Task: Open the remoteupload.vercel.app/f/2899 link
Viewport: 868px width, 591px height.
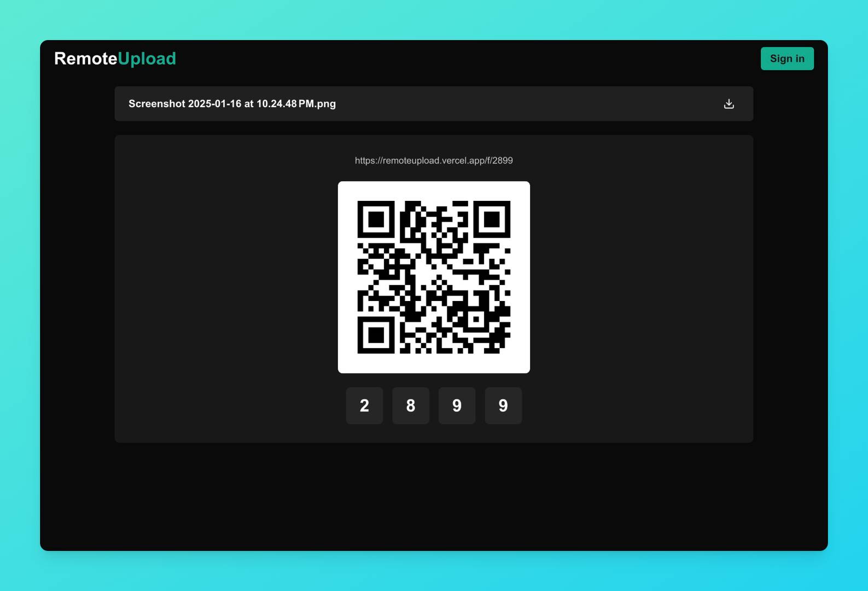Action: point(434,160)
